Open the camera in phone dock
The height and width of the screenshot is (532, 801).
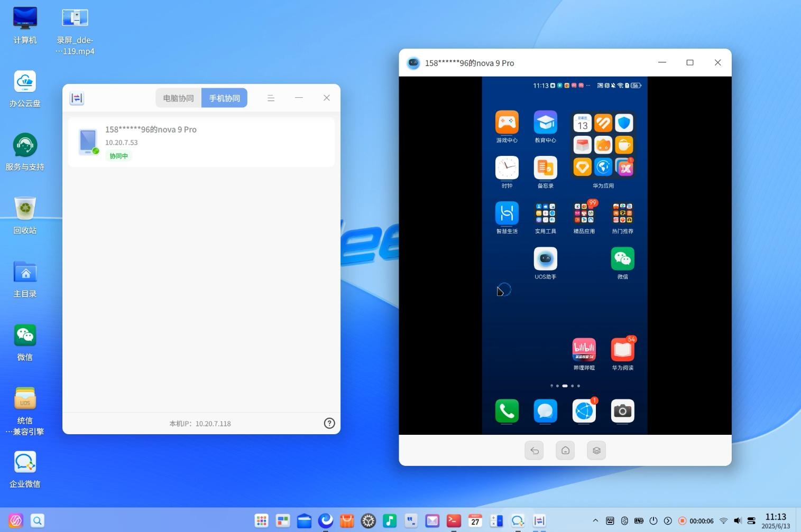pos(622,411)
